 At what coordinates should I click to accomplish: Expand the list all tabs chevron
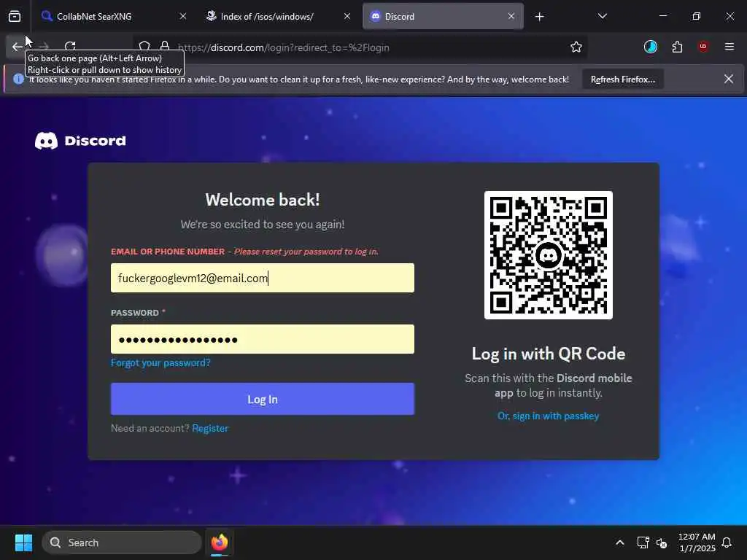point(602,16)
